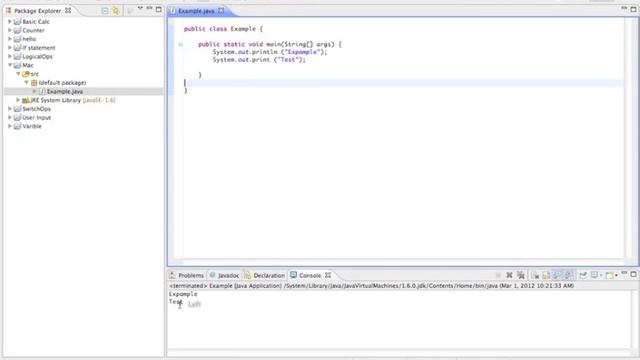The height and width of the screenshot is (360, 640).
Task: Toggle show console on standard error
Action: click(x=569, y=276)
